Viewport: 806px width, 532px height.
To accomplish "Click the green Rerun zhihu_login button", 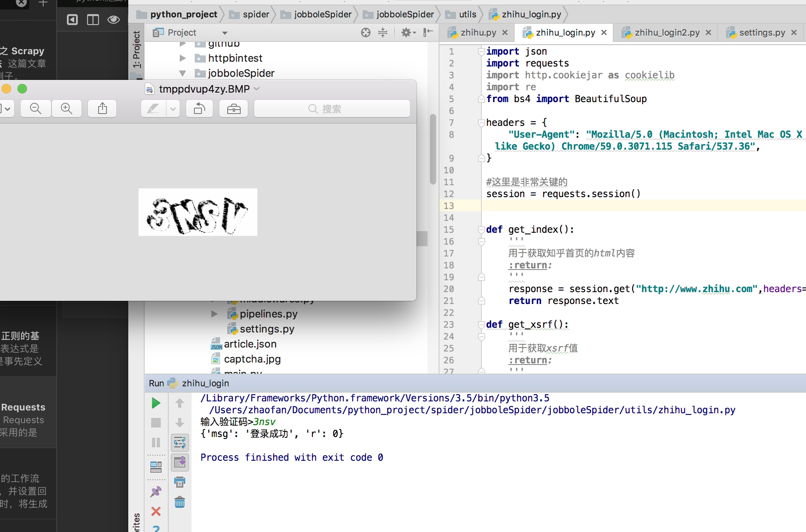I will (156, 403).
